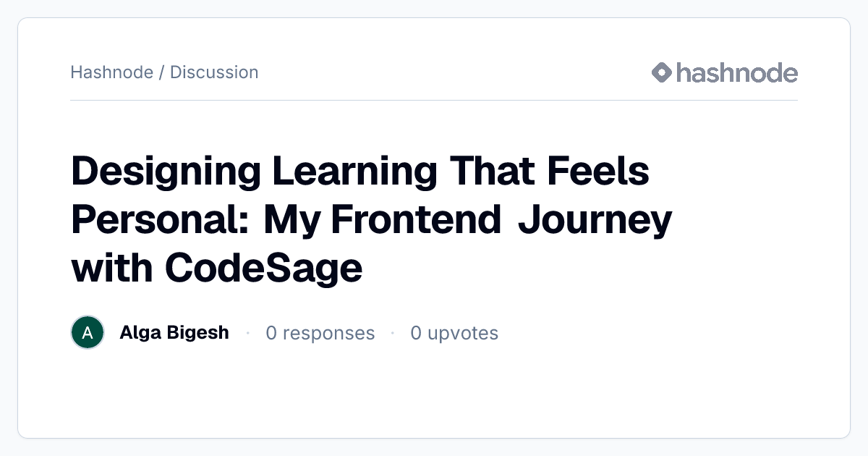The image size is (868, 456).
Task: View the 0 responses count
Action: (x=320, y=333)
